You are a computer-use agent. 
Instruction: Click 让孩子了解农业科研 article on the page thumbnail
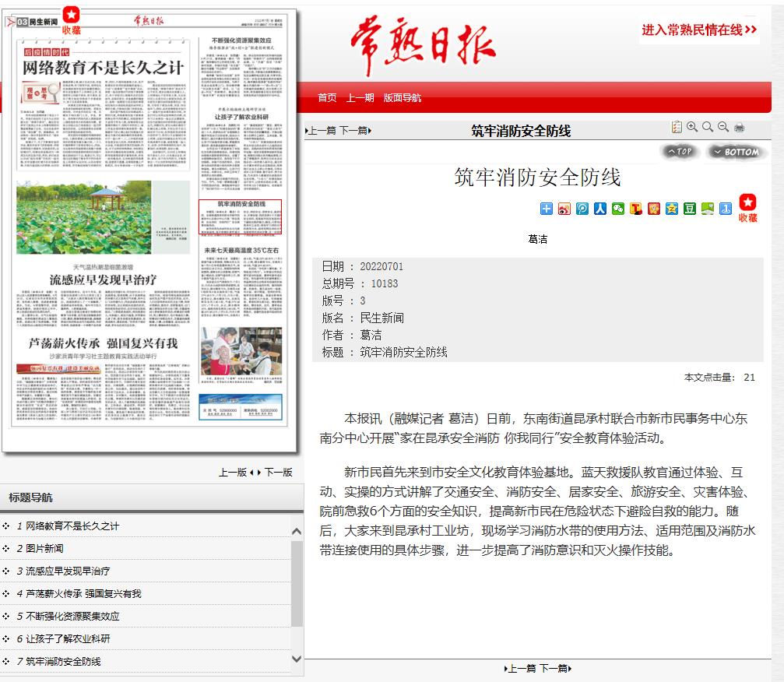[x=241, y=149]
